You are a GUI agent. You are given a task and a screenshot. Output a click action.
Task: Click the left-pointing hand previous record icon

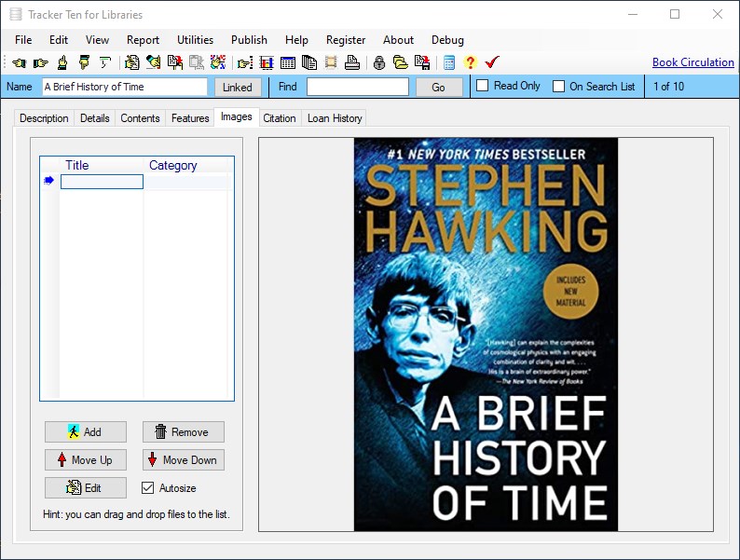[x=20, y=62]
